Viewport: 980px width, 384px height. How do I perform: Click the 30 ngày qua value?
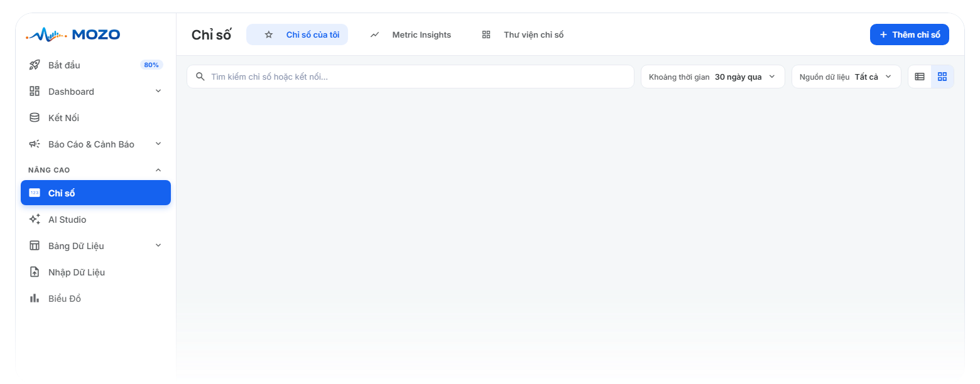tap(738, 77)
